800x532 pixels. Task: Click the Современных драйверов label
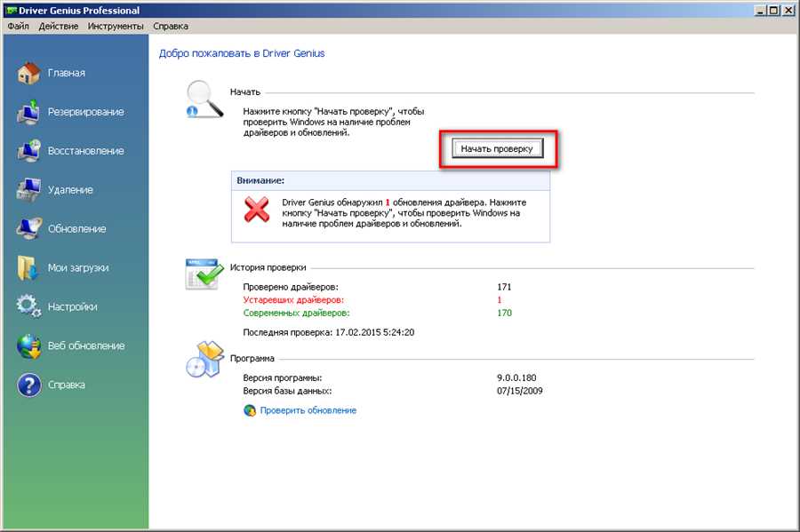296,313
